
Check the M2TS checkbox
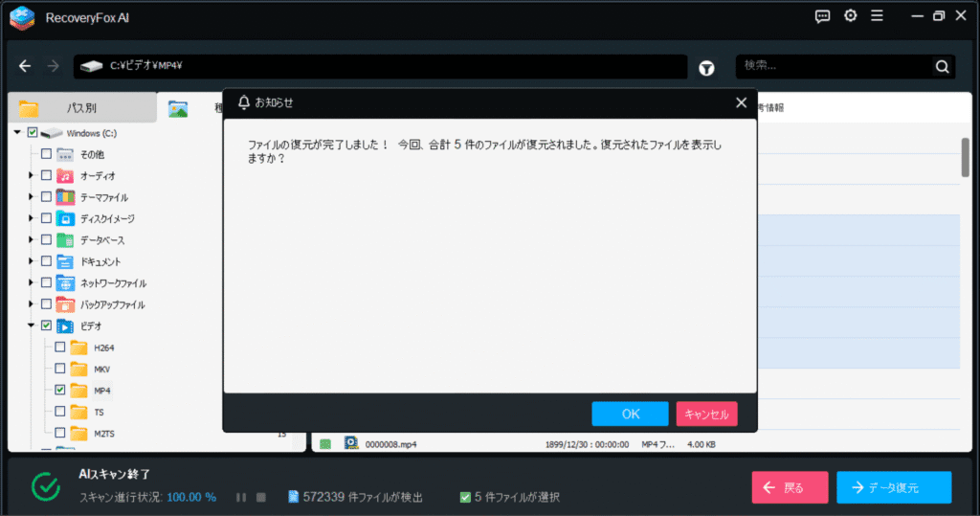point(60,432)
